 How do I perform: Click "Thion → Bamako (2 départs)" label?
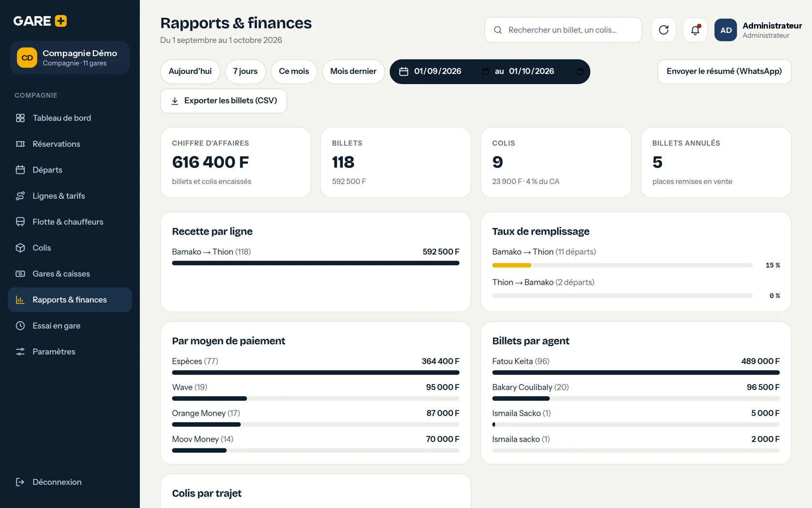click(x=543, y=282)
